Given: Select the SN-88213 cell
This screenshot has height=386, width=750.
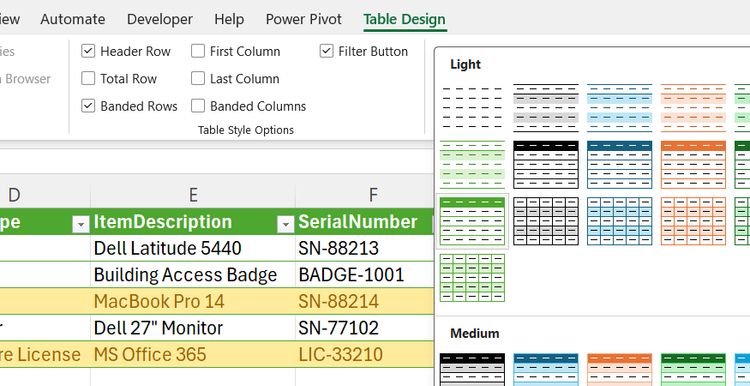Looking at the screenshot, I should point(365,248).
